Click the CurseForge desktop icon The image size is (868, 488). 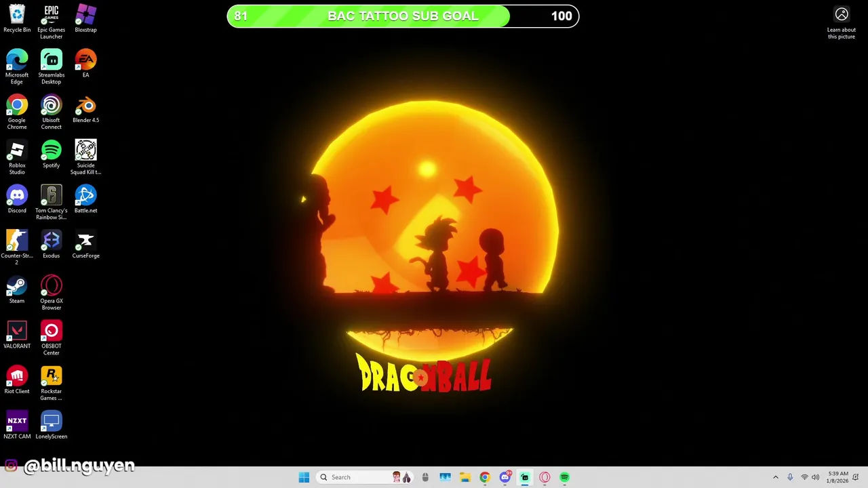tap(85, 245)
